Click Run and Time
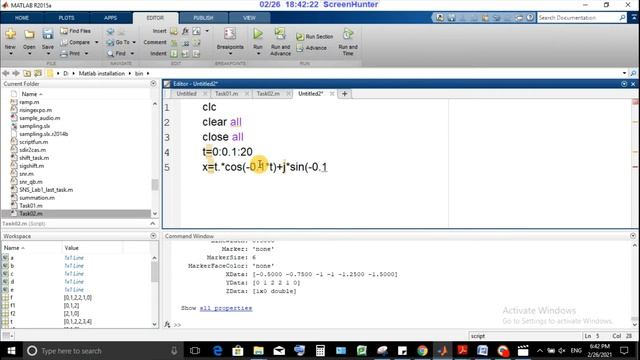Screen dimensions: 640x360 click(348, 42)
